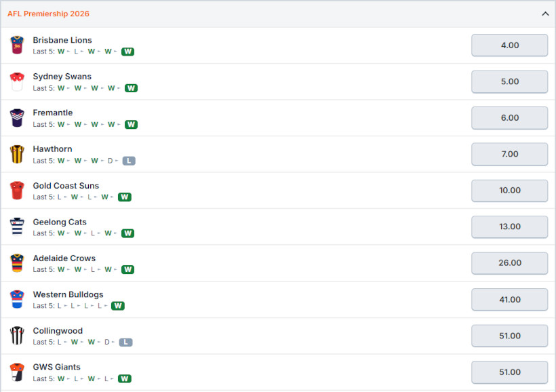Click the Brisbane Lions jersey icon

pyautogui.click(x=17, y=45)
